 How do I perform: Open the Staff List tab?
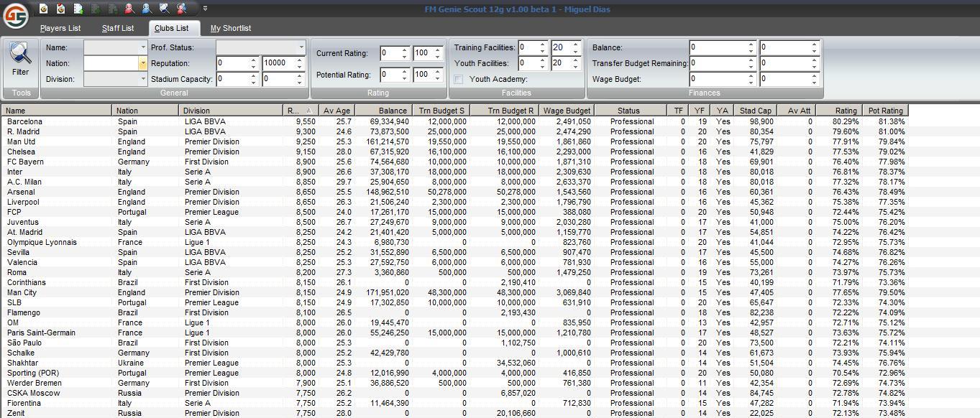pos(118,29)
